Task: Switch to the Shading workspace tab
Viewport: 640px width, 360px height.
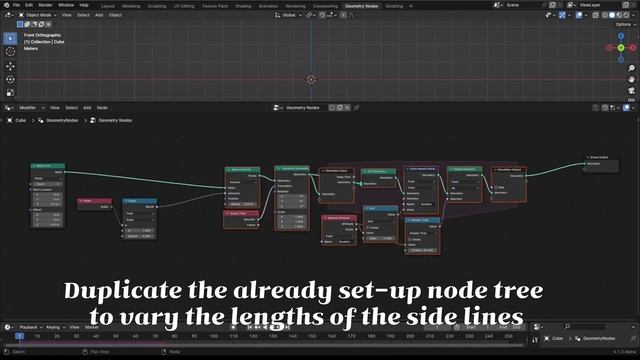Action: point(243,6)
